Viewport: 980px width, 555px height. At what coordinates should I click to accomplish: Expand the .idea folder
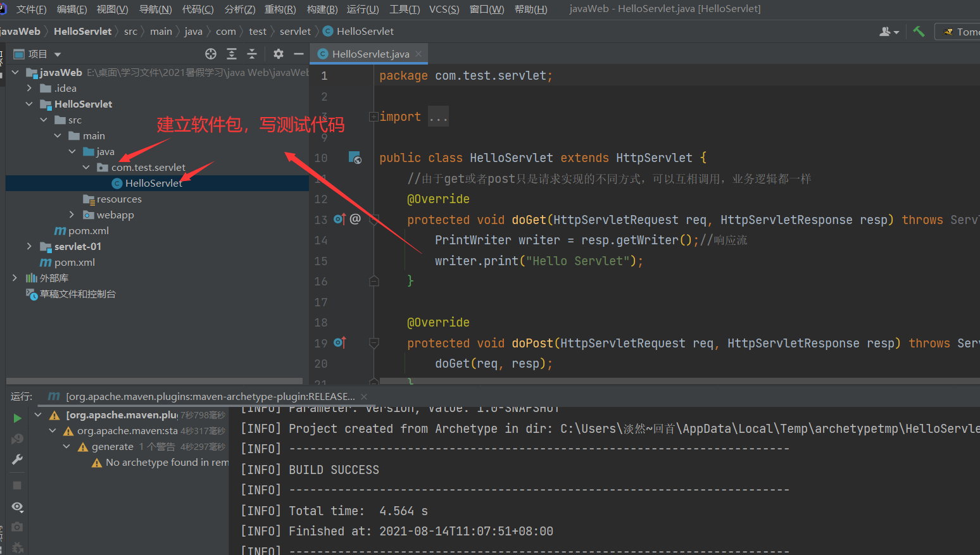pyautogui.click(x=29, y=89)
